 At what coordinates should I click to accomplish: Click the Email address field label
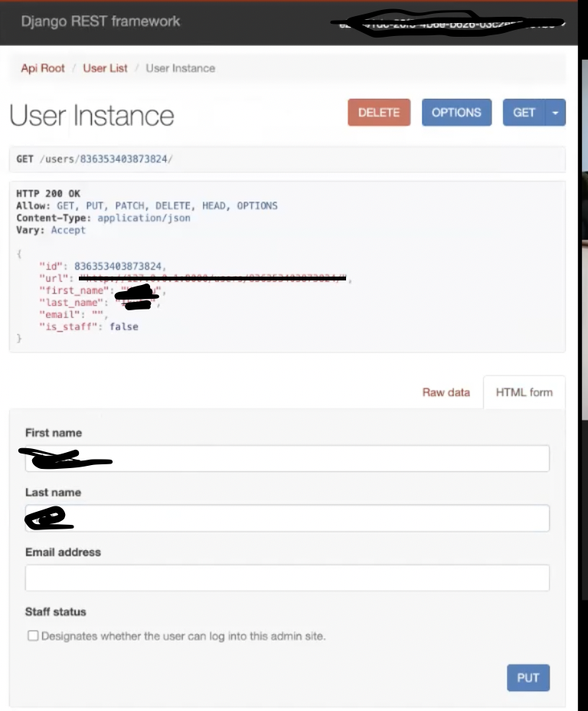click(x=63, y=552)
